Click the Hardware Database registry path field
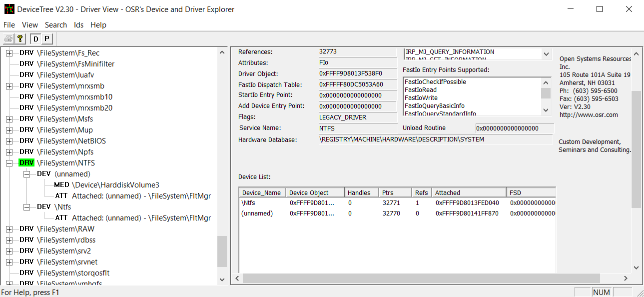 tap(436, 140)
